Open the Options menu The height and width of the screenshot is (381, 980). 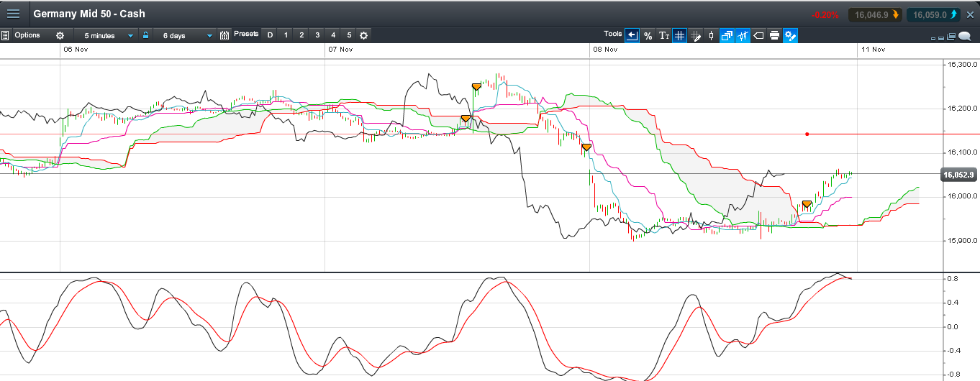tap(27, 35)
